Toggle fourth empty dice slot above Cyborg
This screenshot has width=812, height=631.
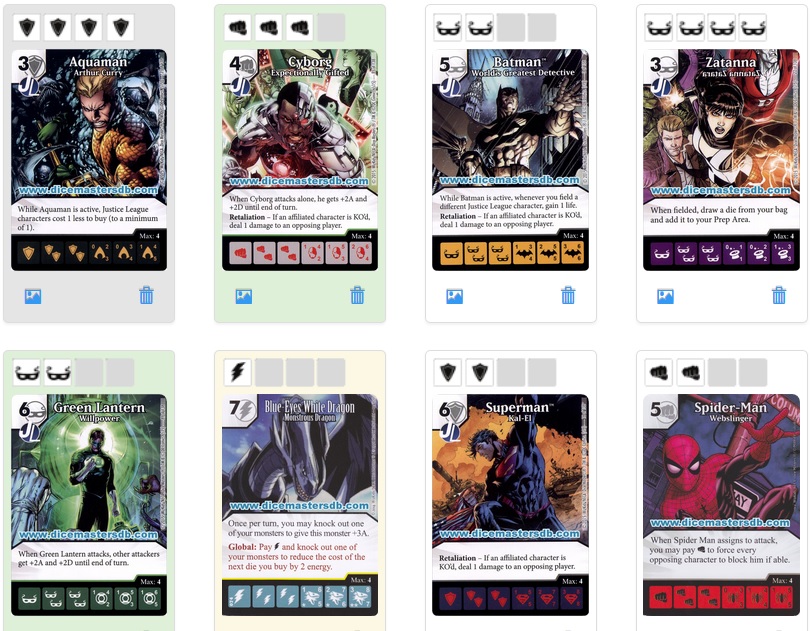tap(331, 27)
